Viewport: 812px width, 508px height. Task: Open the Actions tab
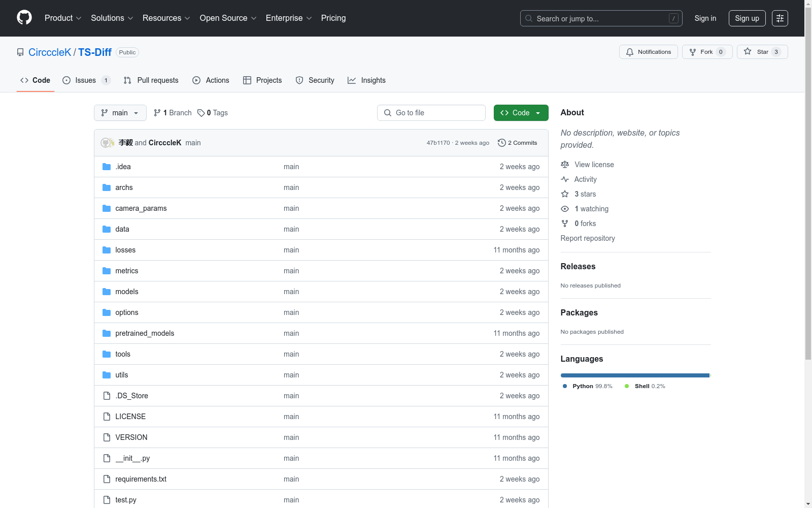coord(211,80)
